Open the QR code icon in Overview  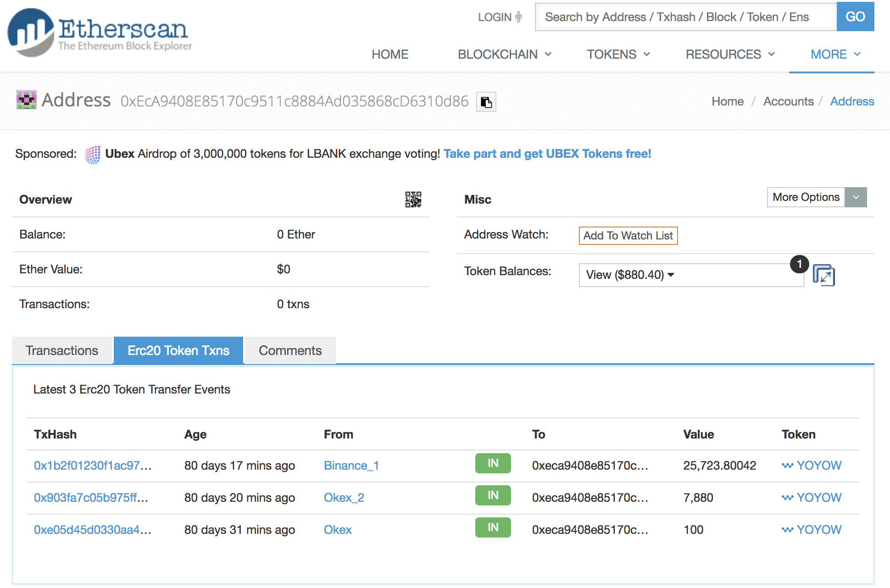pos(413,200)
